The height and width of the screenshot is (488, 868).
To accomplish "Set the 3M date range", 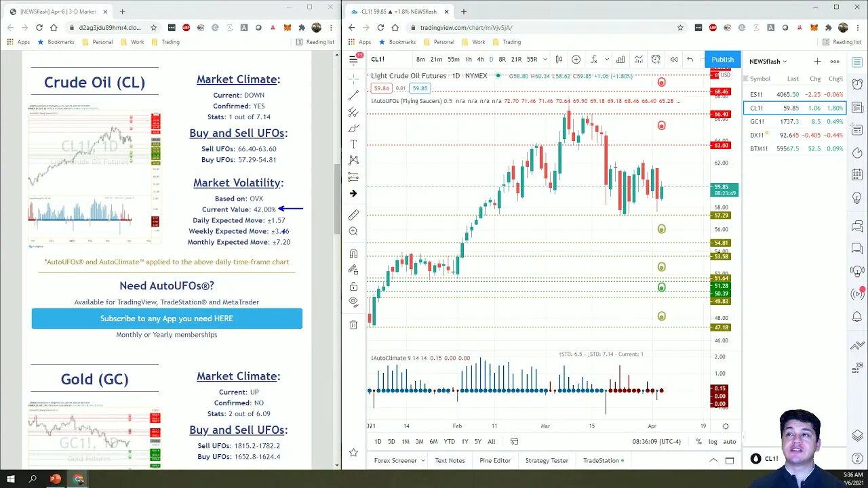I will (x=419, y=441).
